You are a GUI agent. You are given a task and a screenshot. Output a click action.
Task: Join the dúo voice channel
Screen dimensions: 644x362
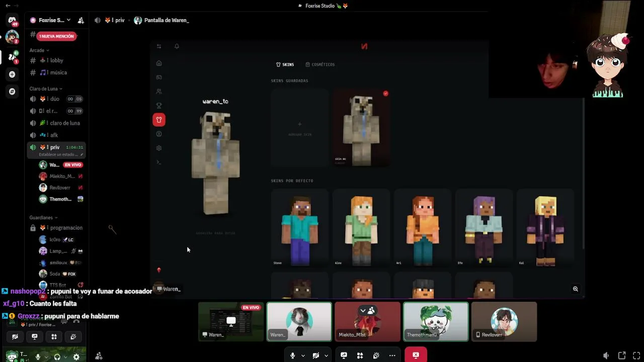(56, 99)
